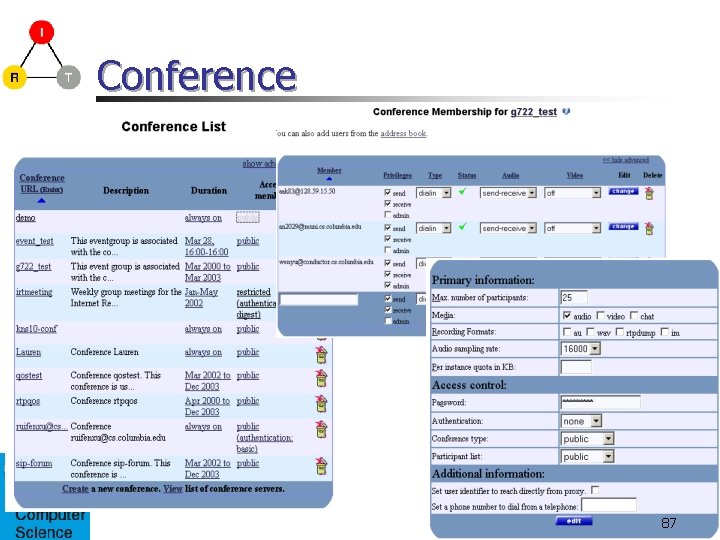This screenshot has width=720, height=540.
Task: Click the Password input field
Action: coord(601,402)
